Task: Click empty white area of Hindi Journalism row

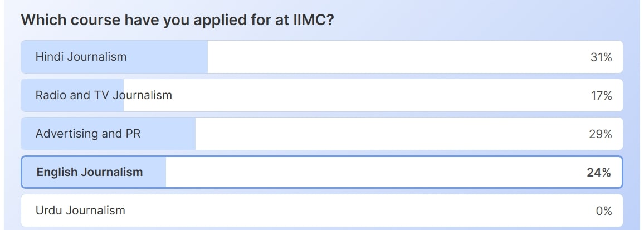Action: click(x=390, y=57)
